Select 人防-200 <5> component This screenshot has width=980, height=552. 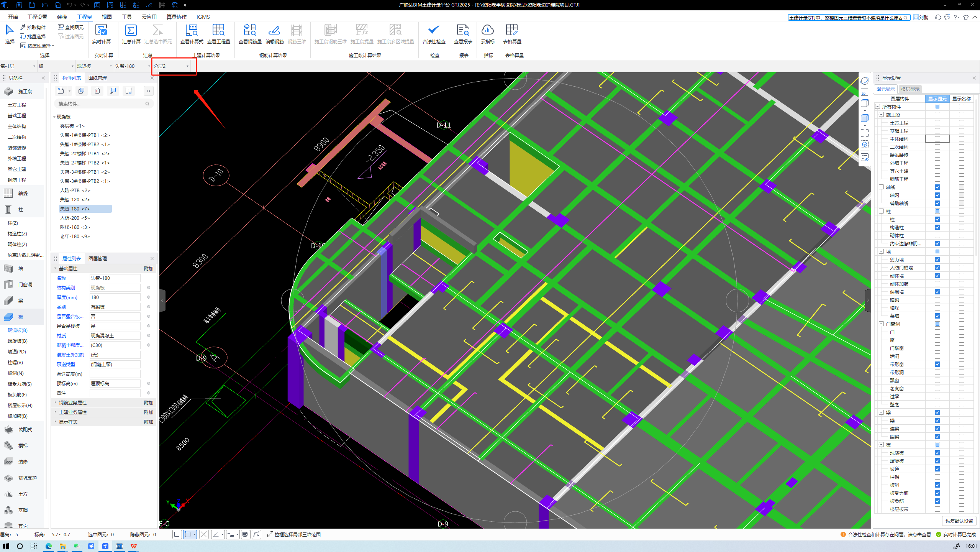pos(75,218)
